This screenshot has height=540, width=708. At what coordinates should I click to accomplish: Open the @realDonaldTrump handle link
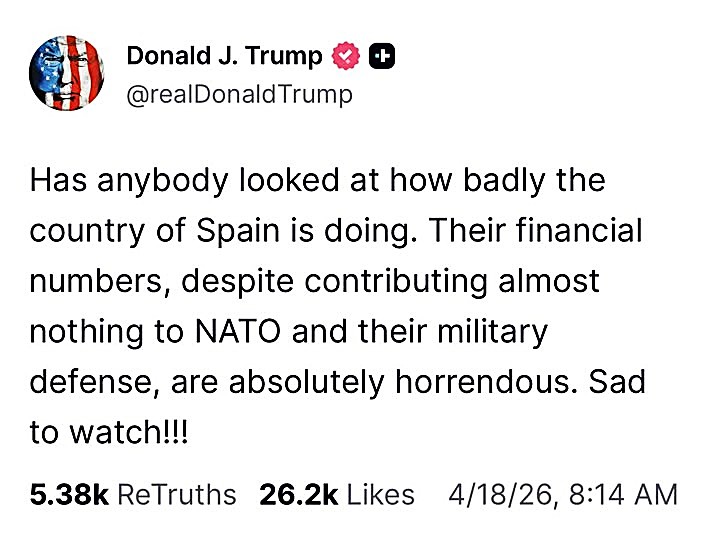239,95
